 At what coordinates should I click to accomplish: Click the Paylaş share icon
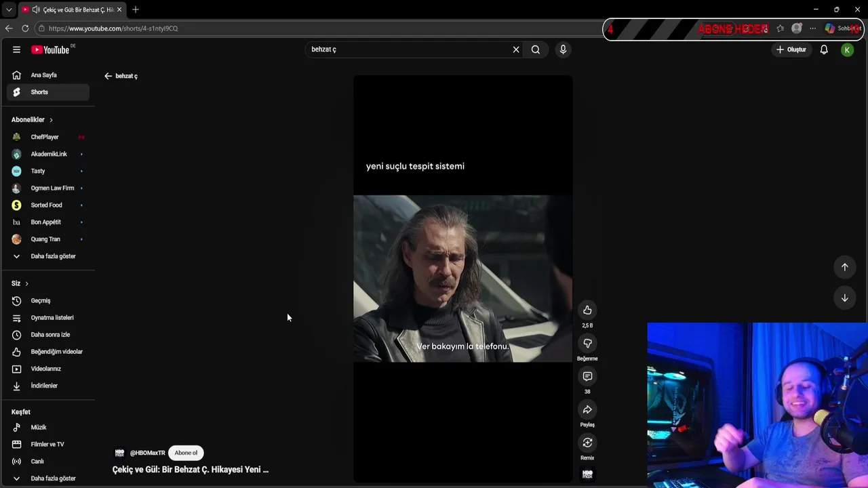click(x=587, y=409)
